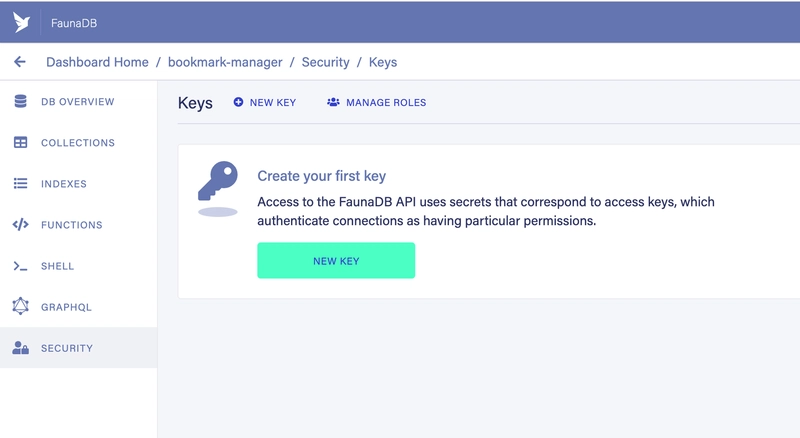This screenshot has height=438, width=800.
Task: Select the Security user-lock icon
Action: pos(20,348)
